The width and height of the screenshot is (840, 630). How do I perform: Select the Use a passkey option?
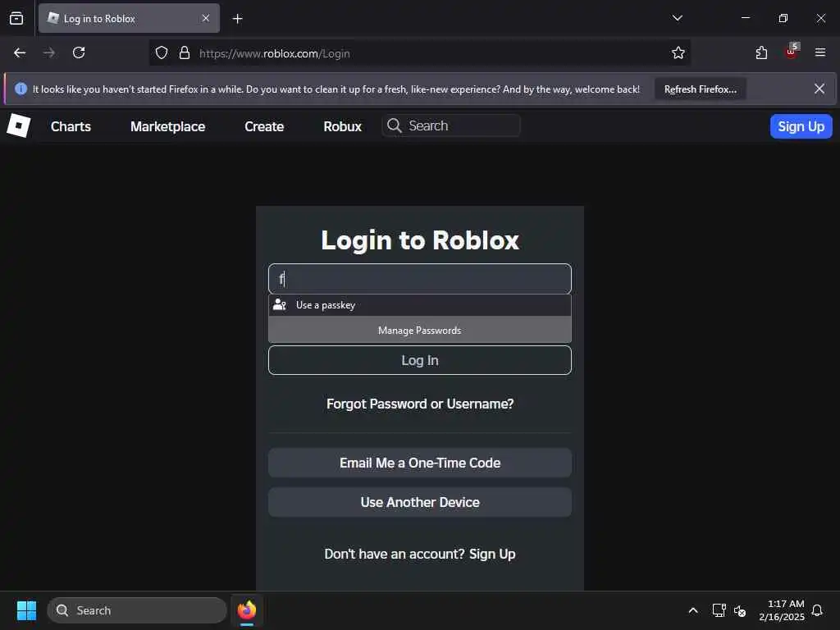[419, 305]
